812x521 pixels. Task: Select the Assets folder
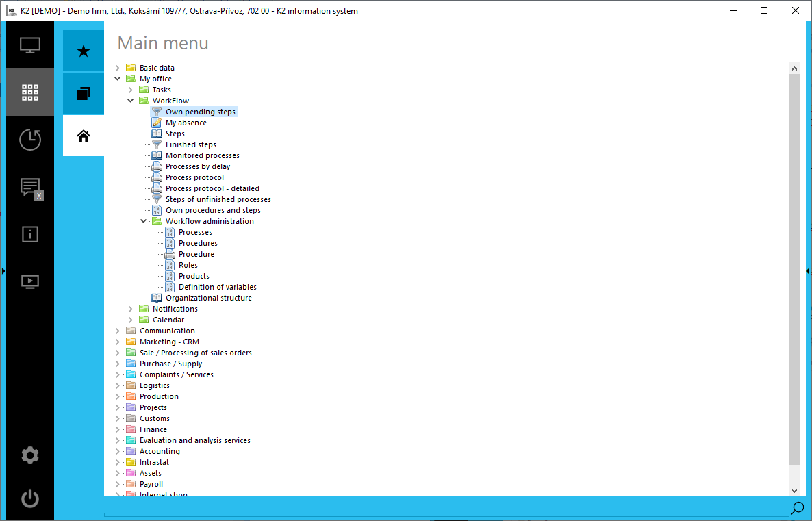(150, 473)
